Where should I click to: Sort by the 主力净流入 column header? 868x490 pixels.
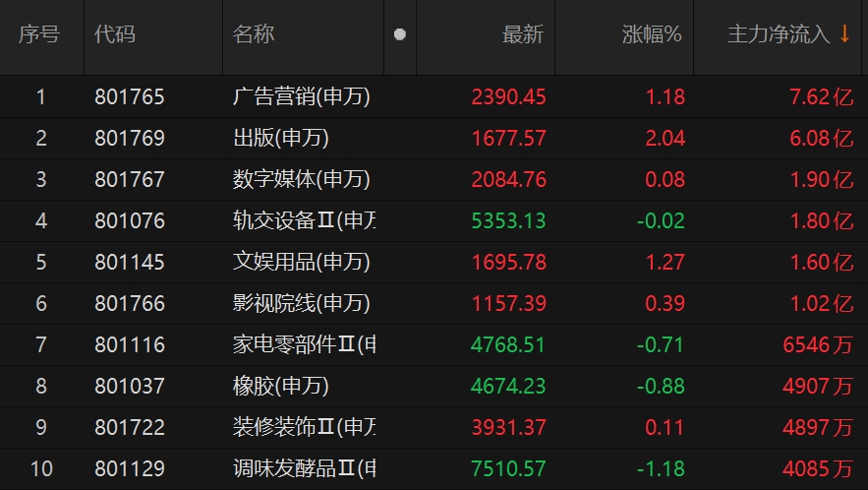[x=779, y=34]
